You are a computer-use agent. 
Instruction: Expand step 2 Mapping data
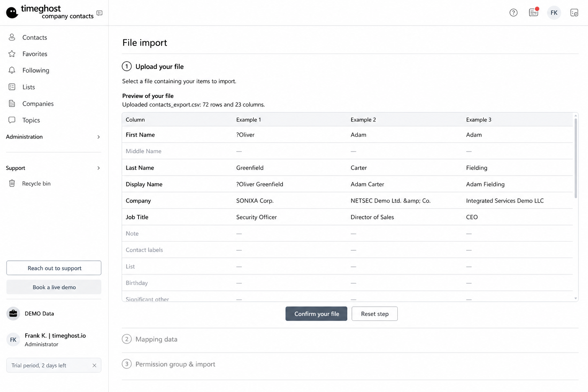coord(156,339)
